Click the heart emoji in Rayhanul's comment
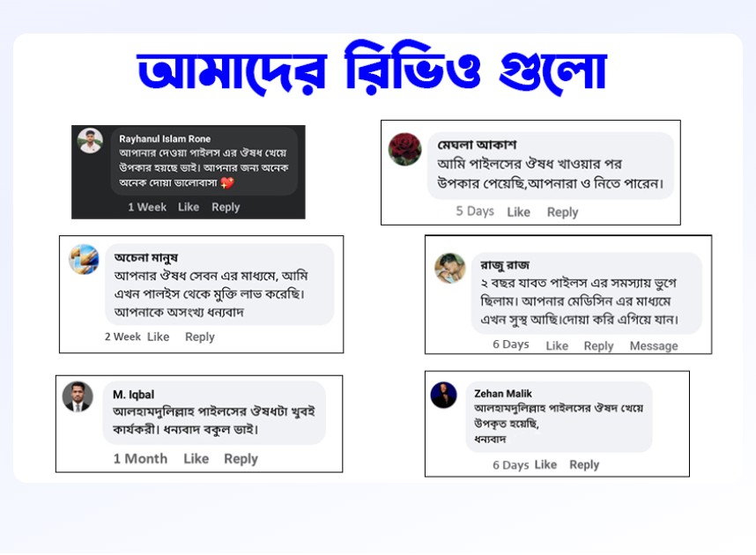 [x=227, y=182]
